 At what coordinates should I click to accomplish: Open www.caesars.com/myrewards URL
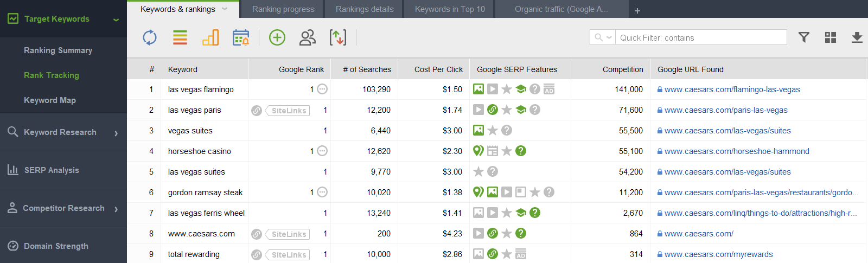(718, 254)
